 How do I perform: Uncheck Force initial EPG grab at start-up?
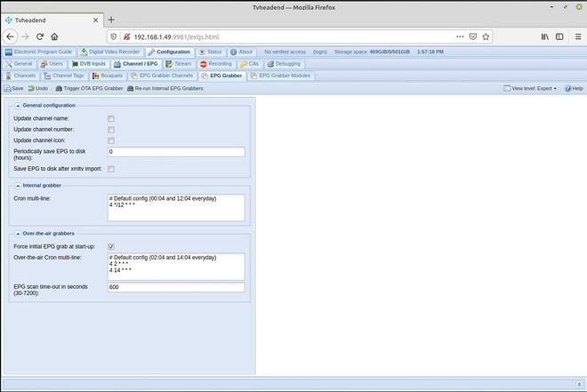[111, 246]
